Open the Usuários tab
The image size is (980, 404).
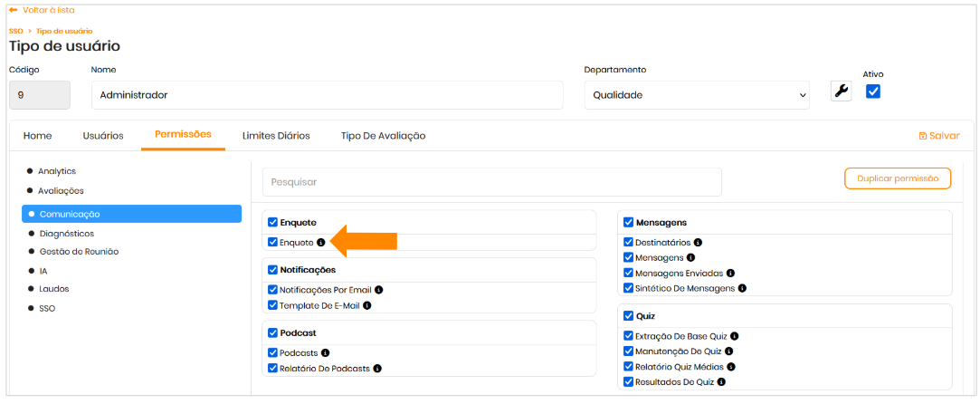[x=103, y=136]
